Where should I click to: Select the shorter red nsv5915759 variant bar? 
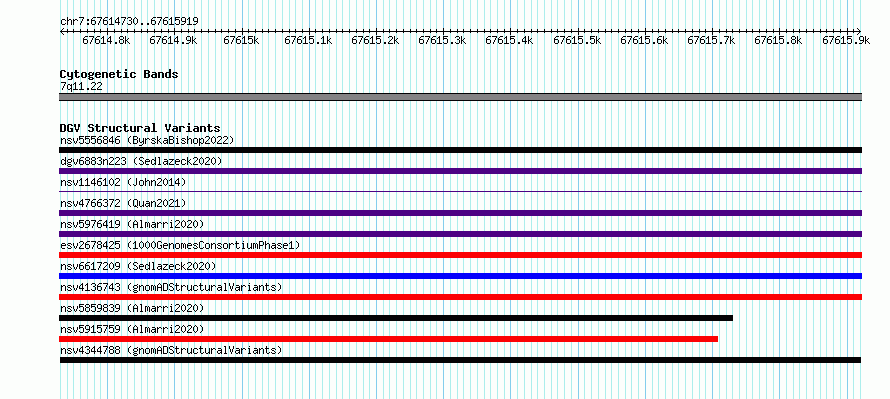coord(389,339)
